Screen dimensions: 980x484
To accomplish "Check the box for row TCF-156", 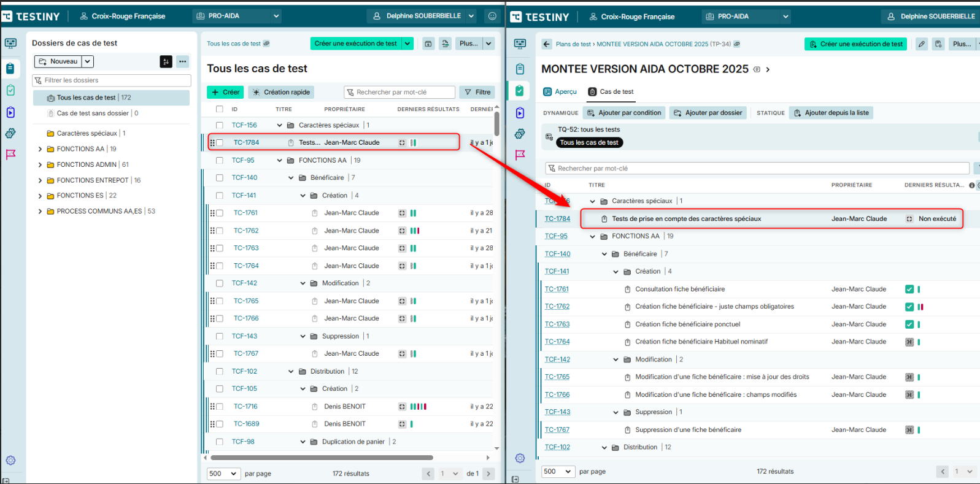I will pyautogui.click(x=219, y=125).
